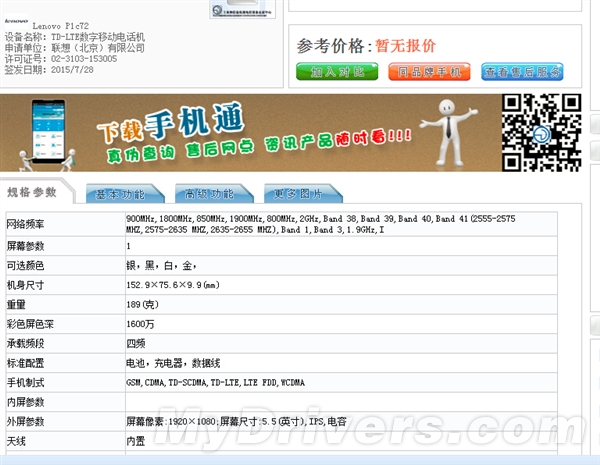This screenshot has height=465, width=600.
Task: Click the Lenovo logo icon
Action: [16, 21]
